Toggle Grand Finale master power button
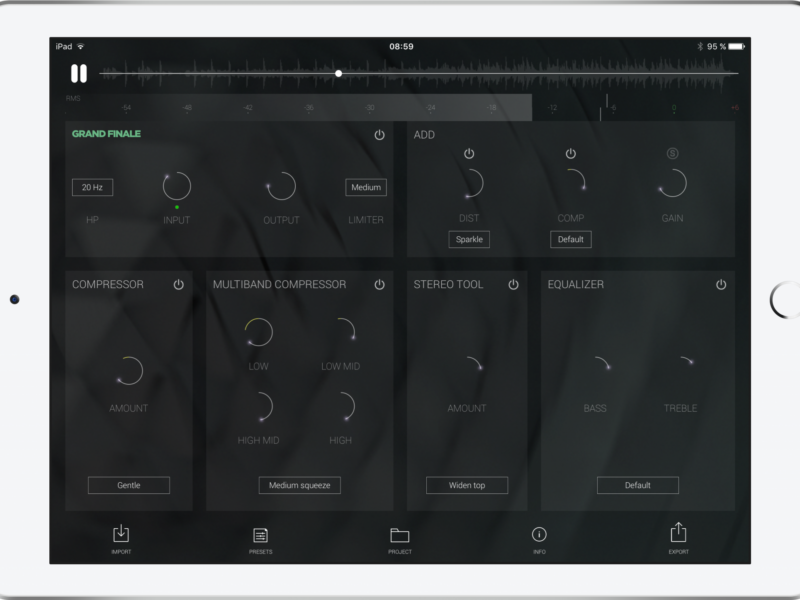The width and height of the screenshot is (800, 600). point(379,135)
